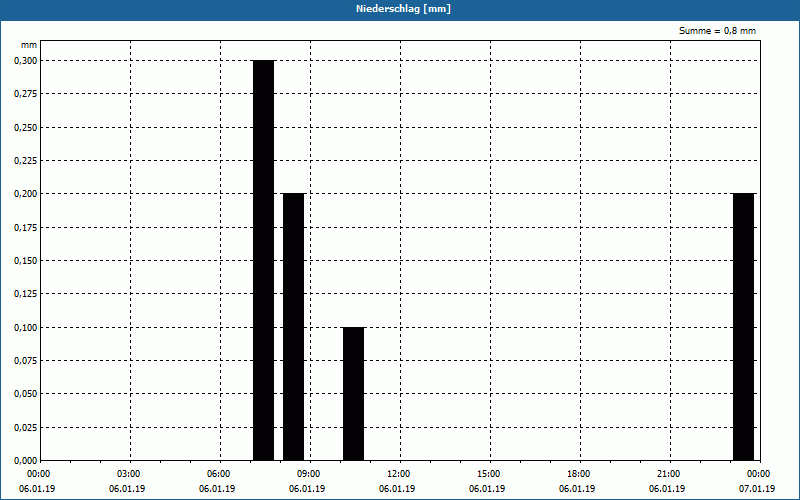Click the 15:00 time axis label
This screenshot has height=500, width=800.
click(x=490, y=474)
